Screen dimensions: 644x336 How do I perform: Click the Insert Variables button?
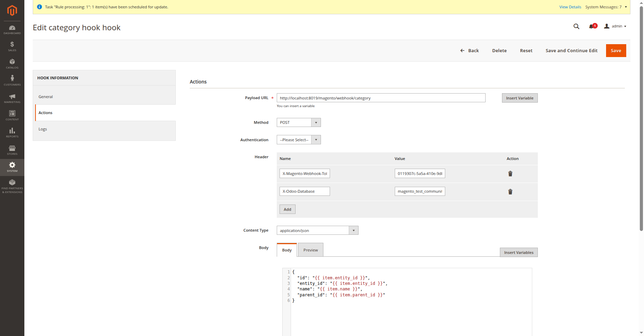519,253
